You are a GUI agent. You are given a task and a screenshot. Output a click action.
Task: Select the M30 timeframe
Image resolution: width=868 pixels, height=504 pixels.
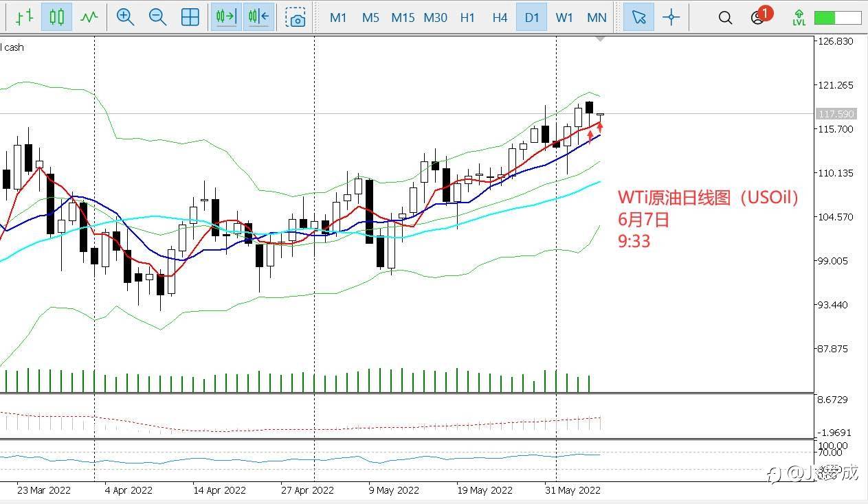coord(435,17)
